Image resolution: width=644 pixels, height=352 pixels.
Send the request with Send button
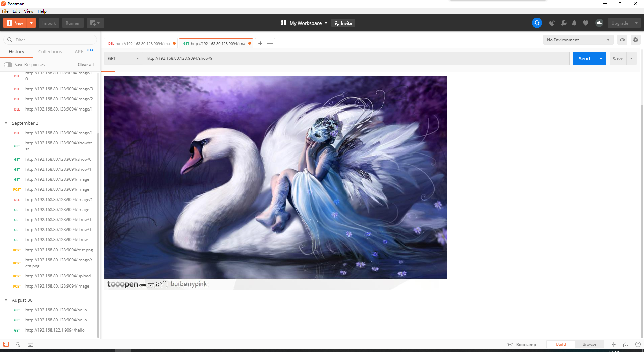coord(584,58)
